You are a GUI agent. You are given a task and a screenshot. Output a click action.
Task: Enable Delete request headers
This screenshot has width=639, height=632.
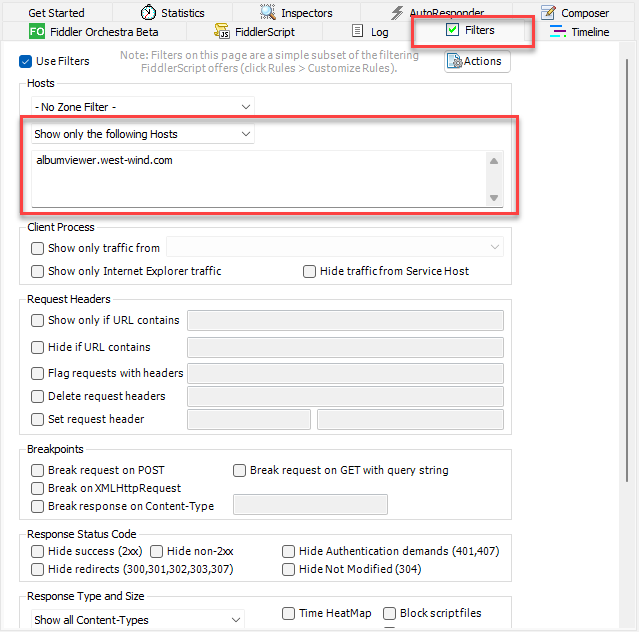[x=37, y=396]
